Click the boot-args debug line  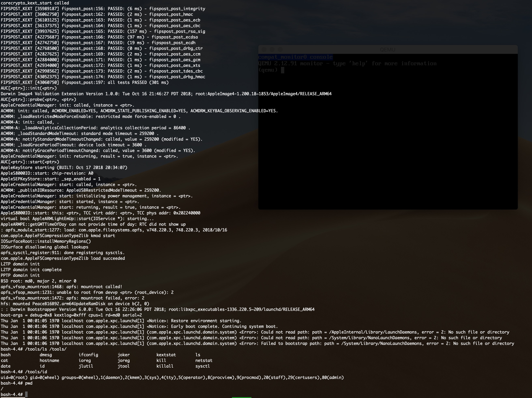point(72,315)
